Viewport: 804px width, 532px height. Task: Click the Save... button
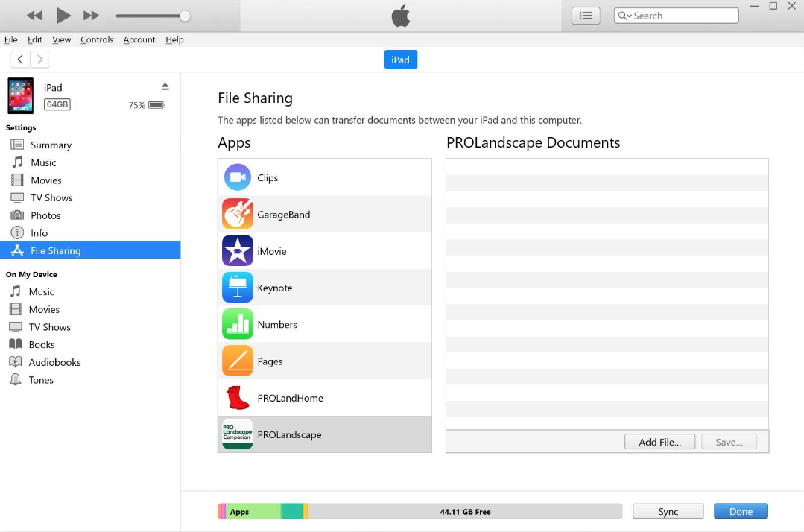click(729, 442)
